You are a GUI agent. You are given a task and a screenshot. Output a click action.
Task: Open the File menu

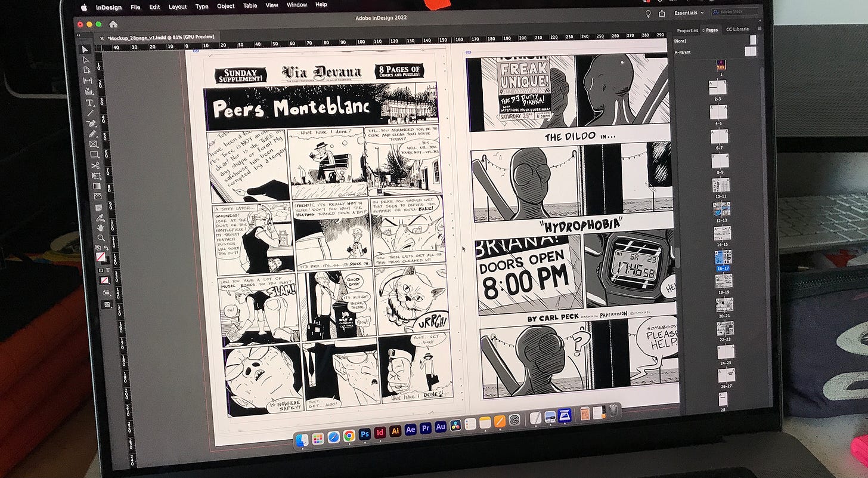[135, 7]
